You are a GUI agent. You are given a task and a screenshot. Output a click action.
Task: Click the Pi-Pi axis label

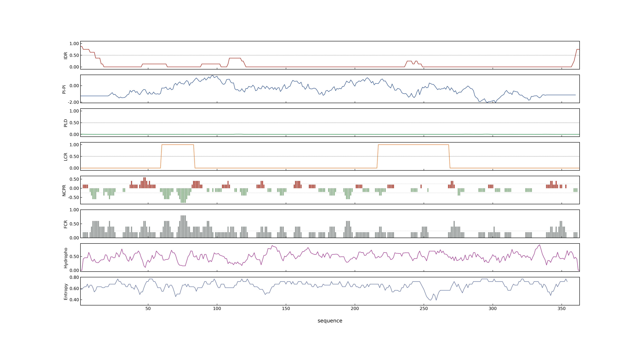[64, 89]
